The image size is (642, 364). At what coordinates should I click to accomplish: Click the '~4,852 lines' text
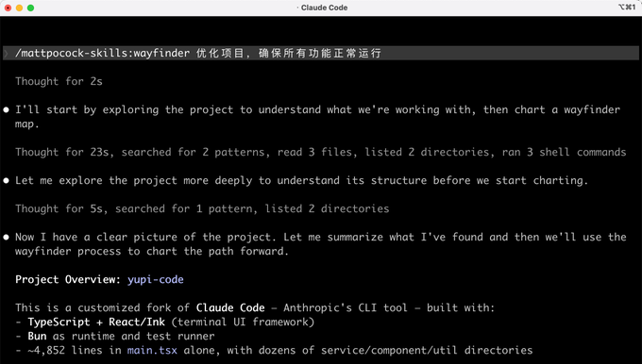click(x=68, y=350)
